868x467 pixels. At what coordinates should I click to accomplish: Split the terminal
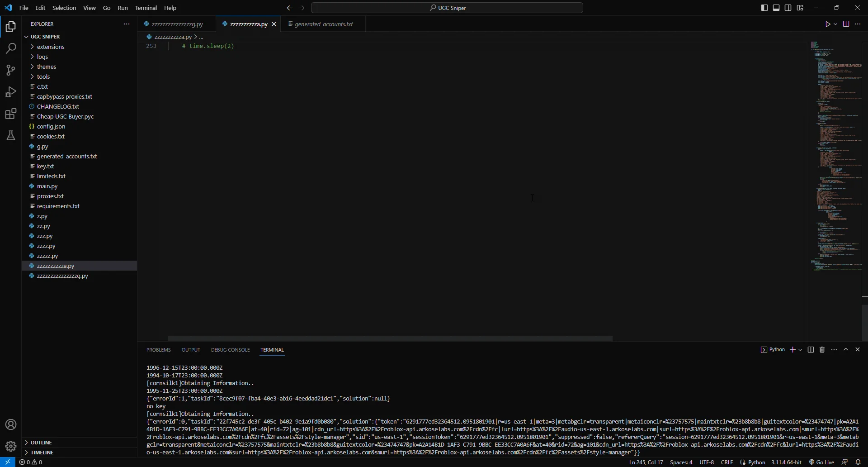point(811,350)
